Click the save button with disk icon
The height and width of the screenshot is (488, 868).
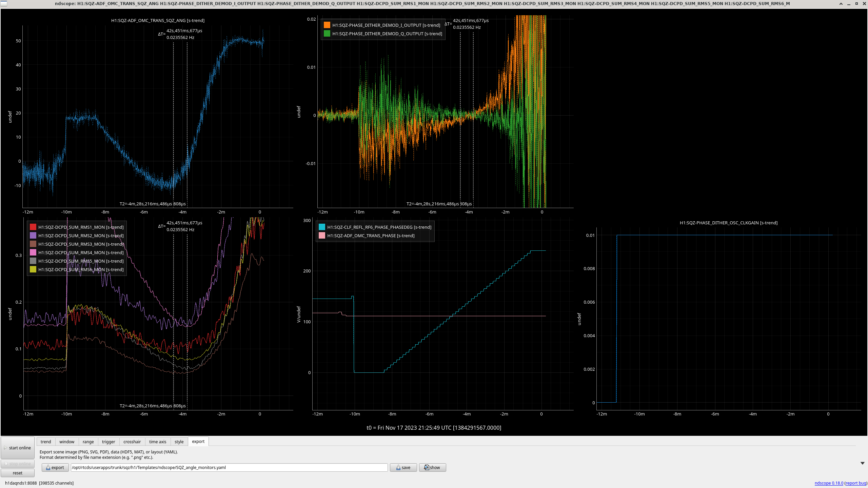point(403,467)
